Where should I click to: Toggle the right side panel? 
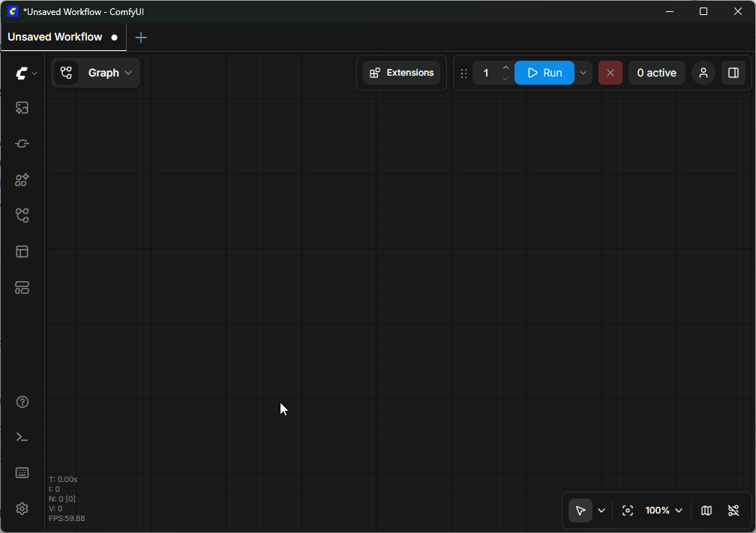tap(734, 73)
